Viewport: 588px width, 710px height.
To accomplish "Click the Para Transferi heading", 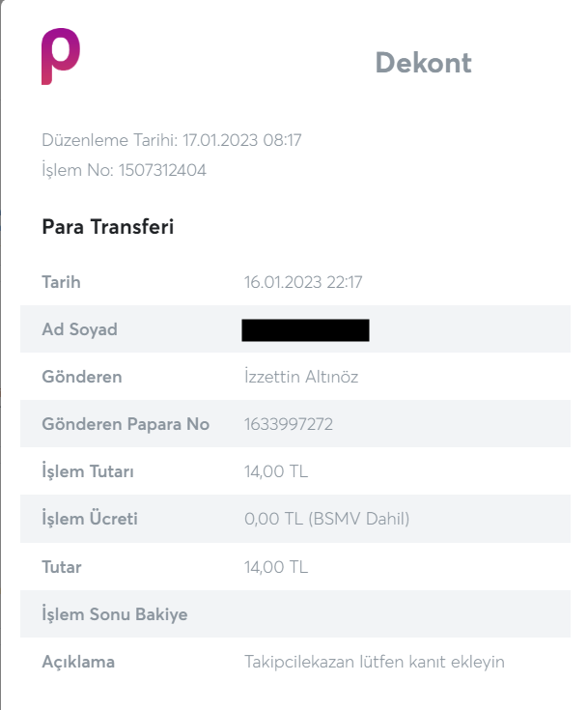I will (107, 227).
